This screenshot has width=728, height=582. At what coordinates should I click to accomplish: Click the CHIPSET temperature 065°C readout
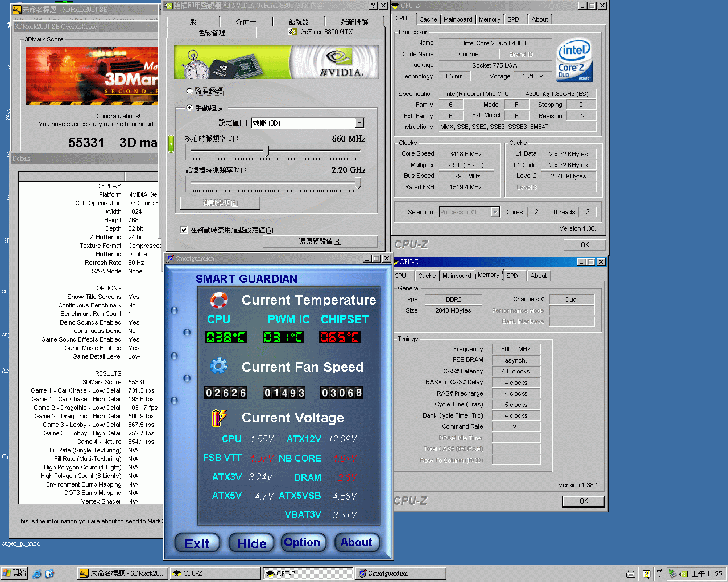[340, 338]
